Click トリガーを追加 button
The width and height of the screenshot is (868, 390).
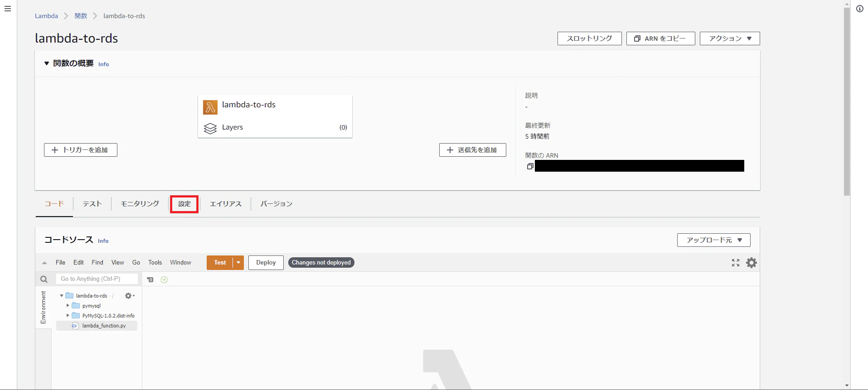coord(81,150)
